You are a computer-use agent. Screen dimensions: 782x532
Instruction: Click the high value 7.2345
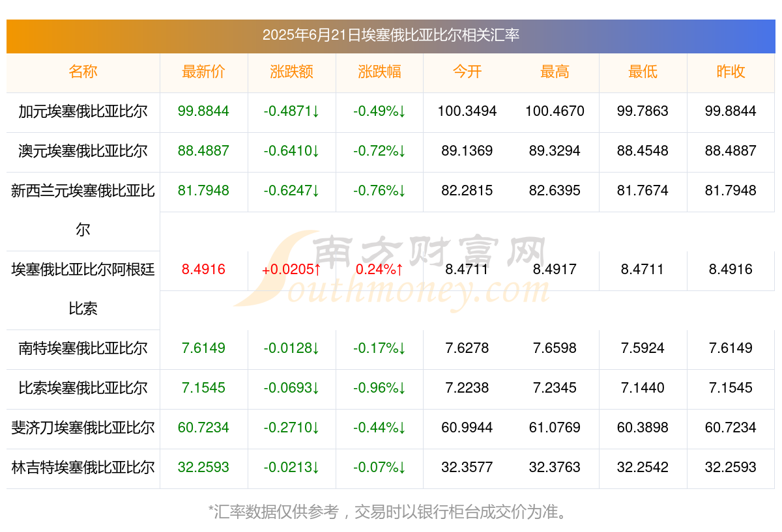point(555,388)
